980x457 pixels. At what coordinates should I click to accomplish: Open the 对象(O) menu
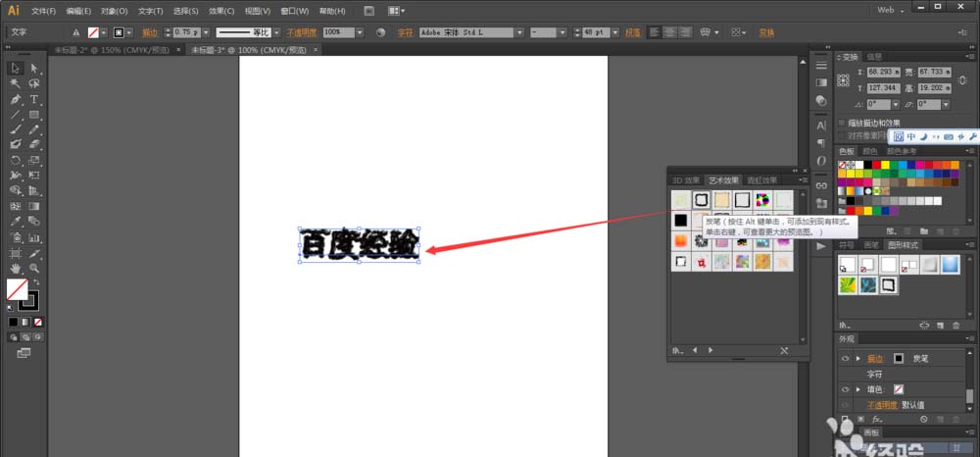(x=115, y=11)
